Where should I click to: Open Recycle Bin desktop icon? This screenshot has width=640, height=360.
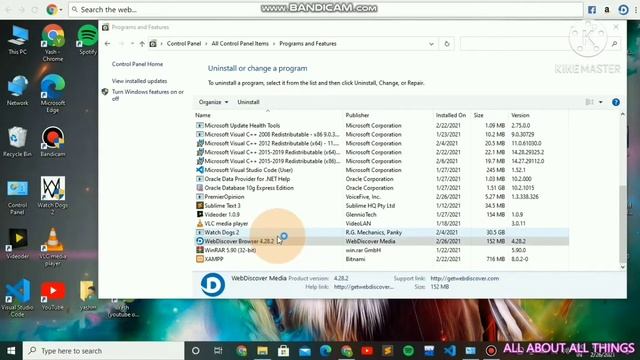pyautogui.click(x=17, y=142)
